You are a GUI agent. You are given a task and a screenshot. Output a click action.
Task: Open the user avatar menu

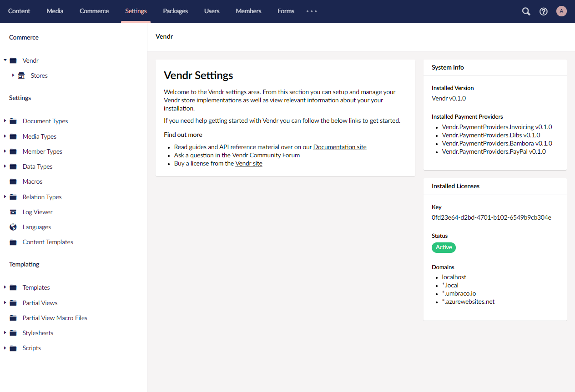(x=561, y=11)
